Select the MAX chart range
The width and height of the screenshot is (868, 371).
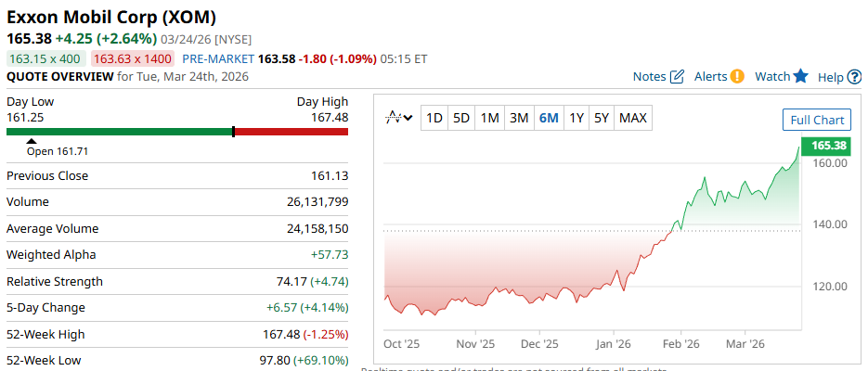(633, 118)
